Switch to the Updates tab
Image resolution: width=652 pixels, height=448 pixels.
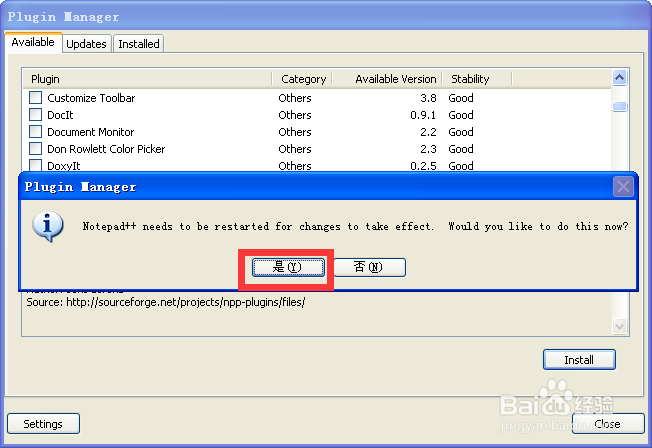click(86, 44)
